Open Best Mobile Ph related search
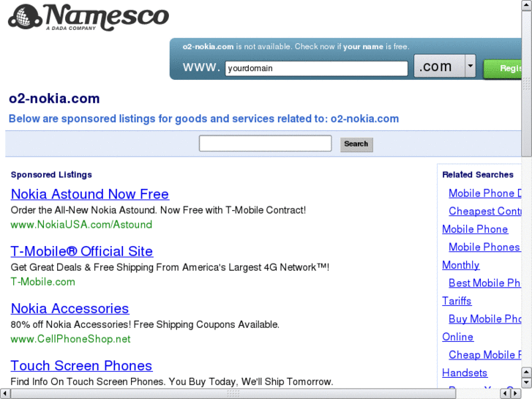 pyautogui.click(x=485, y=283)
